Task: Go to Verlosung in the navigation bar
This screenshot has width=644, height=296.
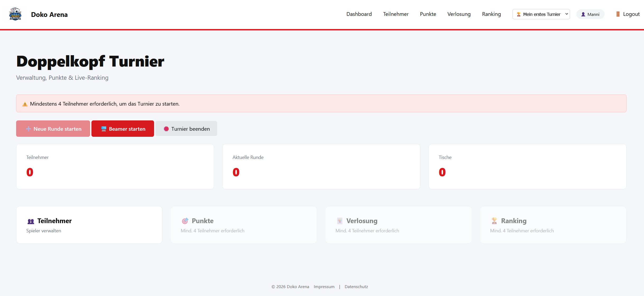Action: (459, 14)
